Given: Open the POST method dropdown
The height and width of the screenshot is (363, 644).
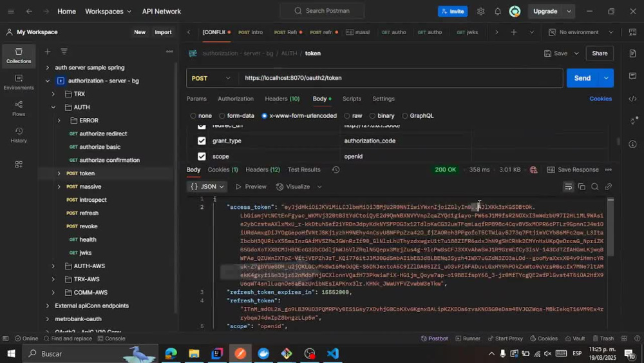Looking at the screenshot, I should 212,78.
